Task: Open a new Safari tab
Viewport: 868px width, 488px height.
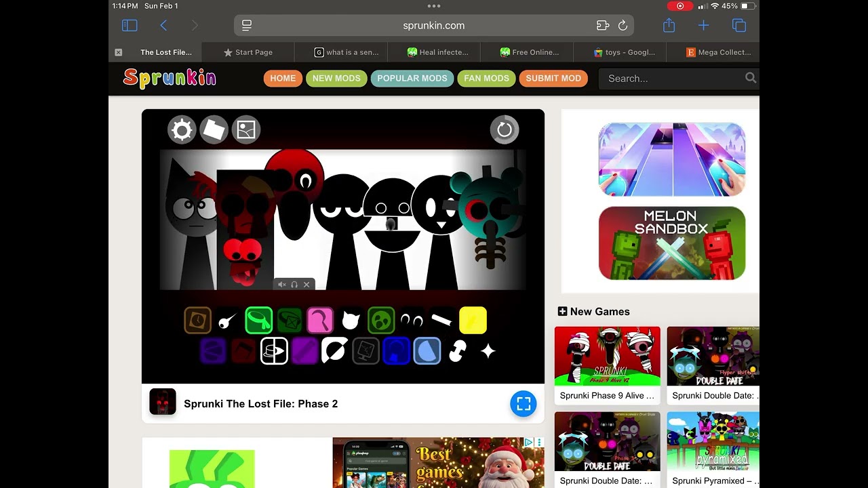Action: [703, 26]
